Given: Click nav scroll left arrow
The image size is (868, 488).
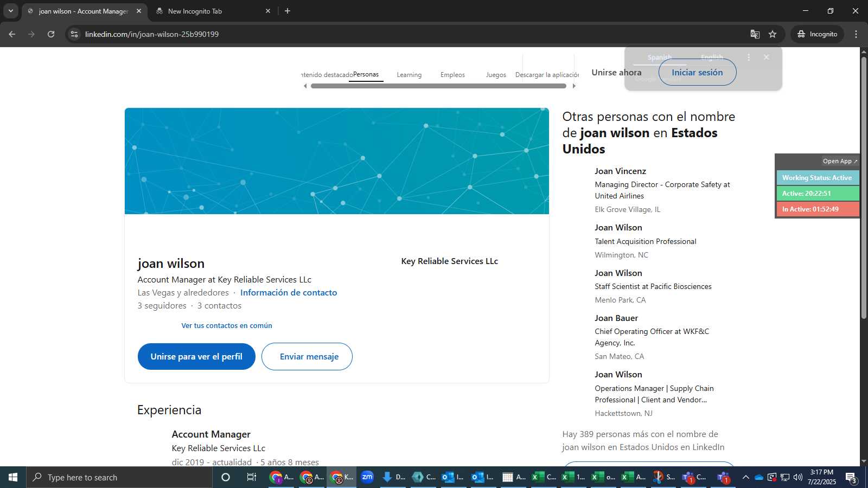Looking at the screenshot, I should point(305,86).
